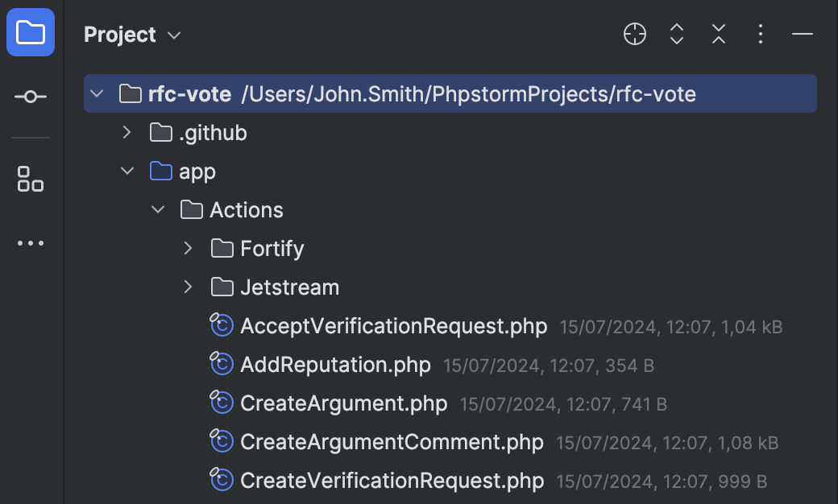Image resolution: width=838 pixels, height=504 pixels.
Task: Show more tool windows ellipsis
Action: pos(31,243)
